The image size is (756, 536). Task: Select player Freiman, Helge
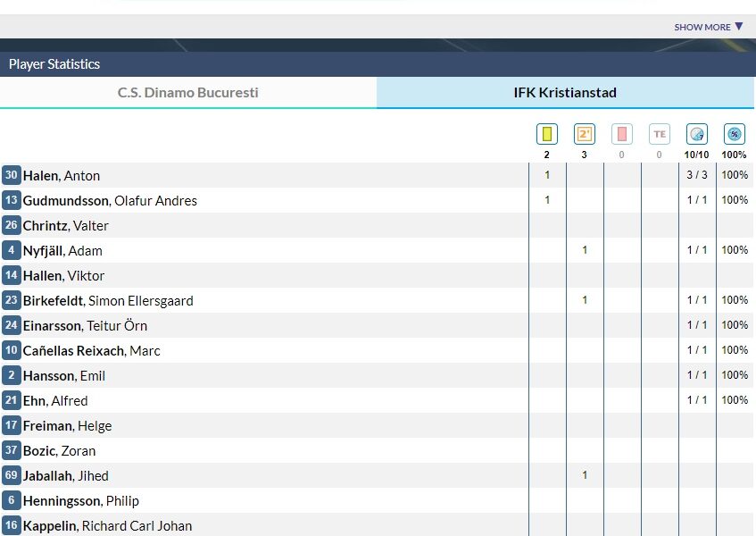pyautogui.click(x=68, y=426)
